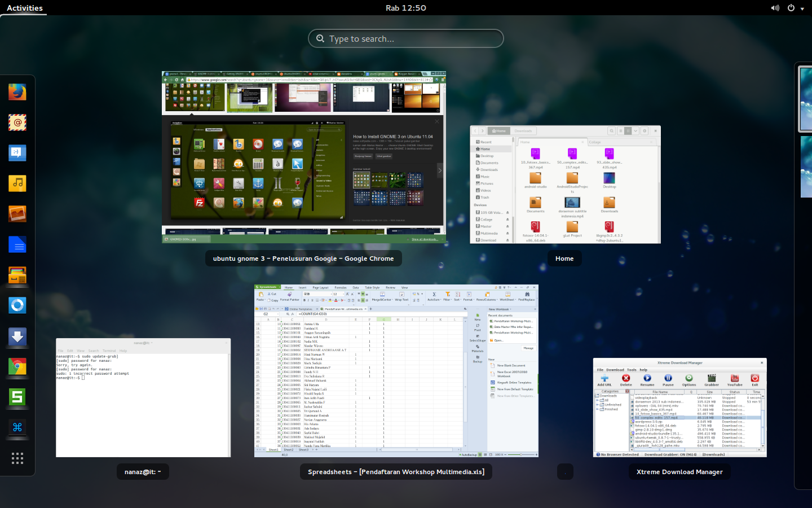The image size is (812, 508).
Task: Toggle bold formatting in the spreadsheet
Action: (304, 299)
